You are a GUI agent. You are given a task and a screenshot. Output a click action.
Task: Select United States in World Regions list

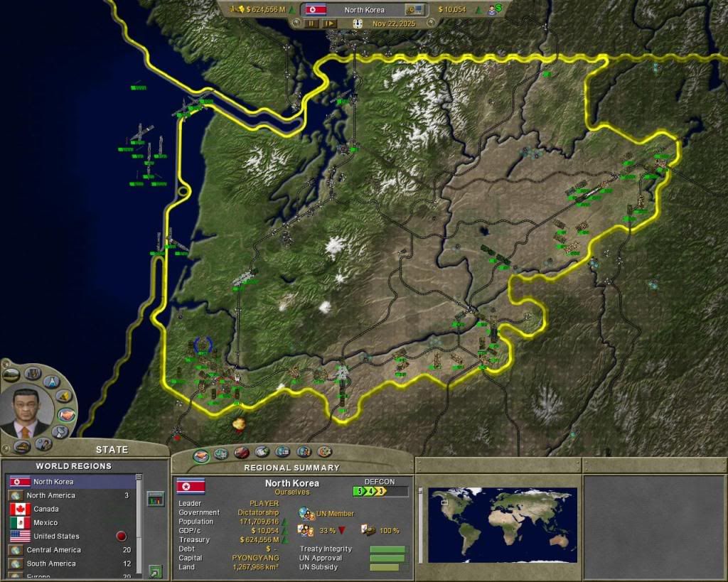72,537
